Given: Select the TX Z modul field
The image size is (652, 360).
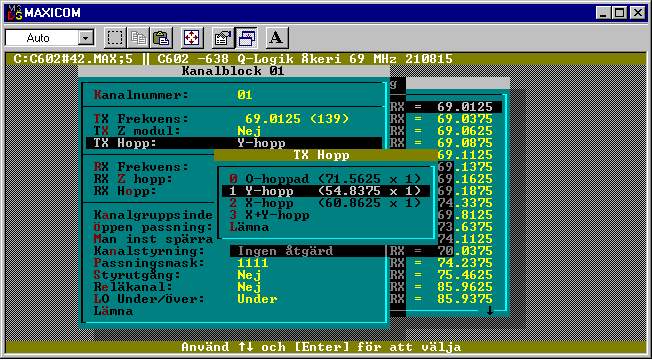Looking at the screenshot, I should (234, 131).
